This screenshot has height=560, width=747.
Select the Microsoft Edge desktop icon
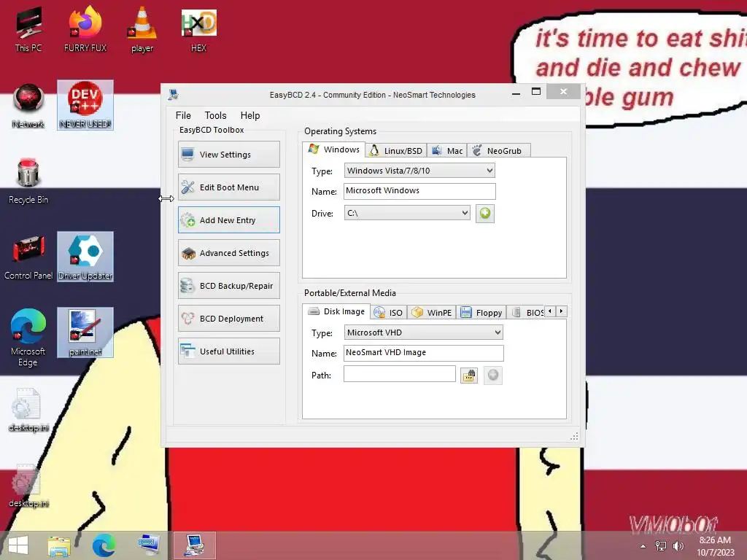[x=28, y=338]
